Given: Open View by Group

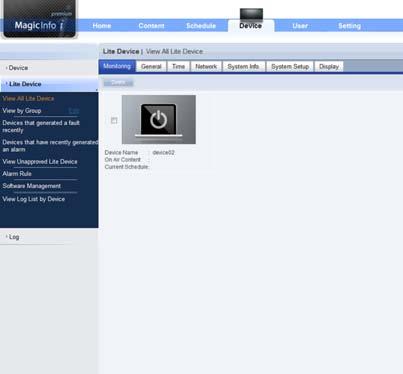Looking at the screenshot, I should [22, 111].
